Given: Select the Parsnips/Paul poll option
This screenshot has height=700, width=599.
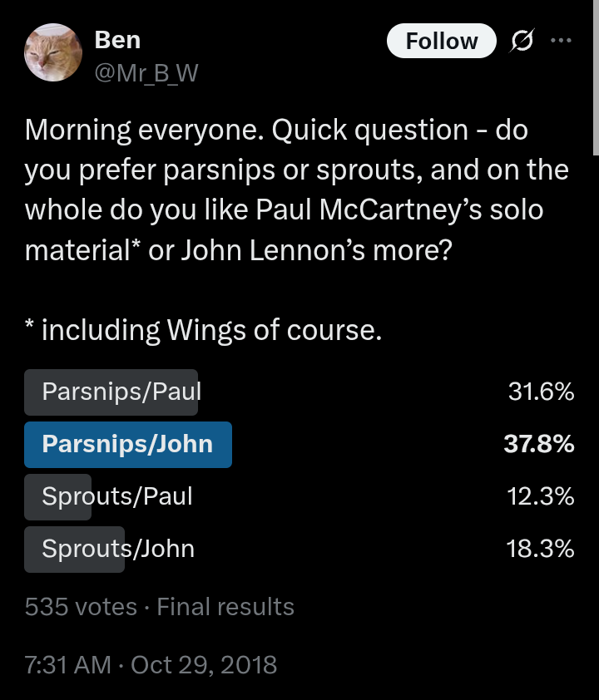Looking at the screenshot, I should pyautogui.click(x=121, y=392).
